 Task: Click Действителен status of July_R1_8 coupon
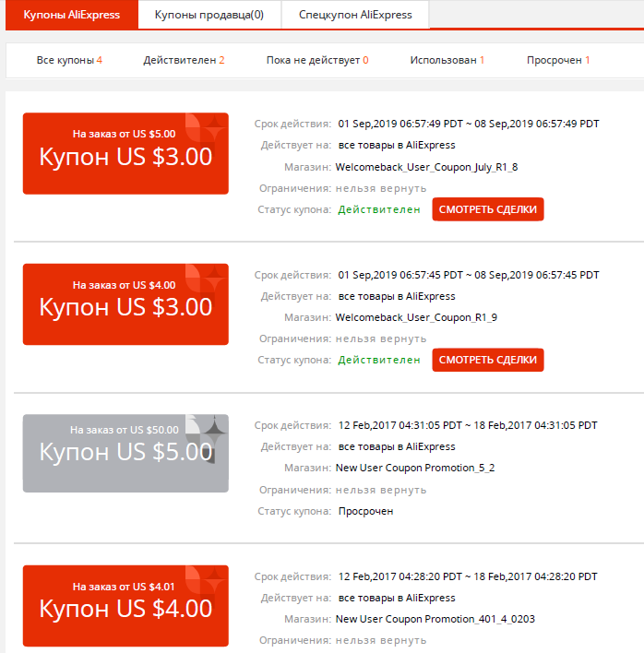point(379,209)
